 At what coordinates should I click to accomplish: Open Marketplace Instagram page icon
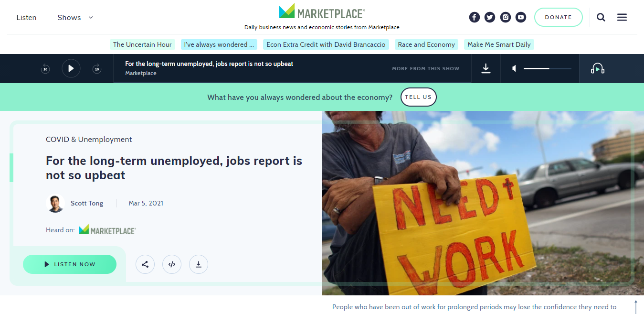[506, 17]
